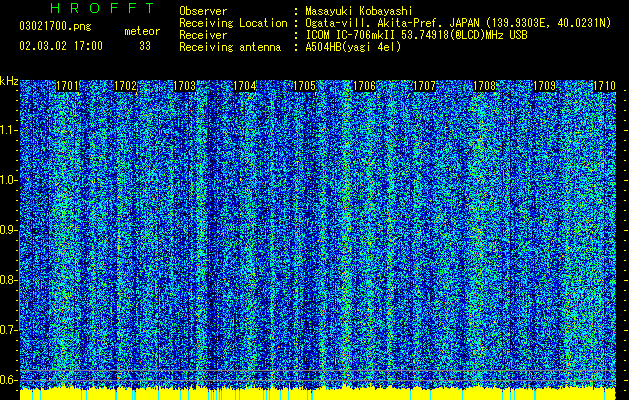This screenshot has width=629, height=400.
Task: Click the 1703 time marker
Action: click(185, 86)
